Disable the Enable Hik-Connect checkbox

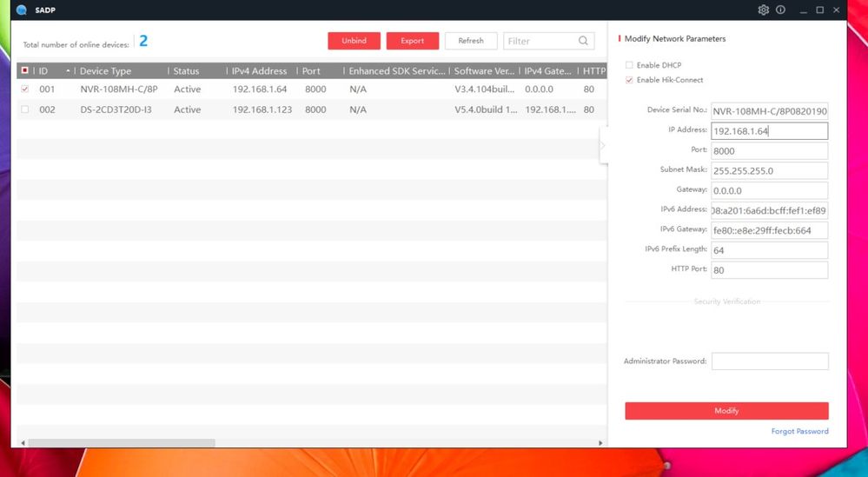[x=629, y=80]
